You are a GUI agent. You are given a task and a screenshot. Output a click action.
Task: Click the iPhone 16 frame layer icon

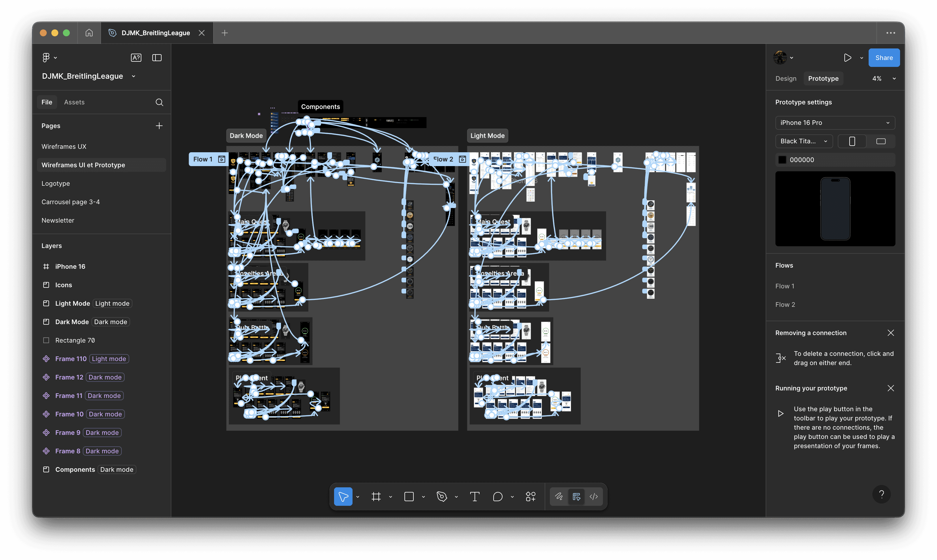click(46, 266)
